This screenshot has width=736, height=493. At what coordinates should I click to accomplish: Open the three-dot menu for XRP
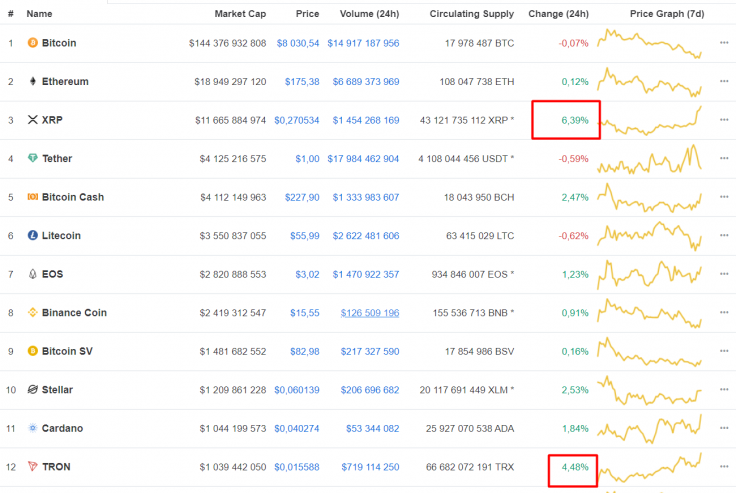(x=724, y=120)
